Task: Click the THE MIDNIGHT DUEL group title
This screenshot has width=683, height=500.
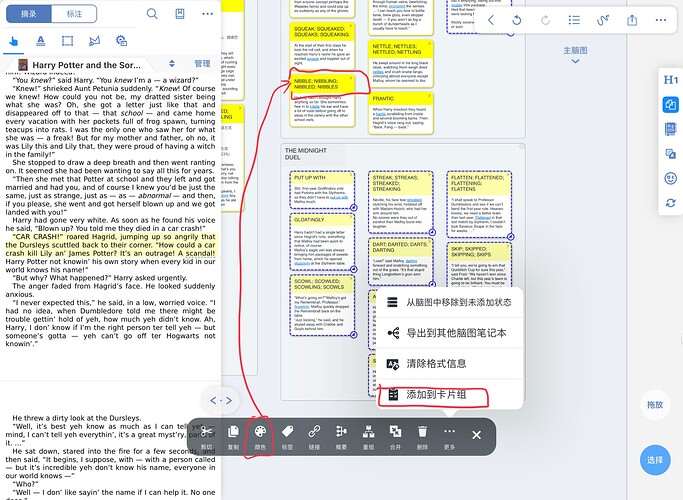Action: (x=306, y=154)
